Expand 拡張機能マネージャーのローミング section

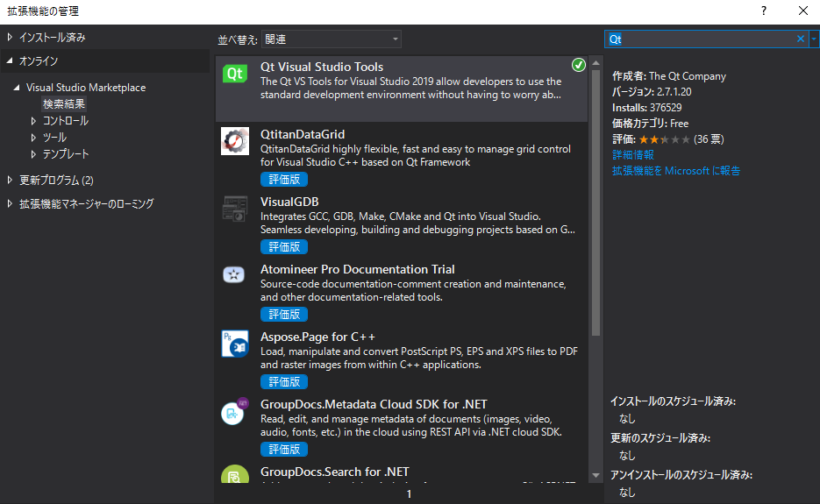[x=10, y=203]
